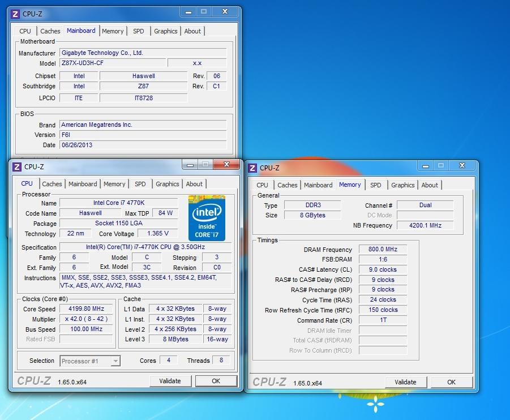Viewport: 510px width, 420px height.
Task: Click the 8 GBytes memory size field
Action: 312,215
